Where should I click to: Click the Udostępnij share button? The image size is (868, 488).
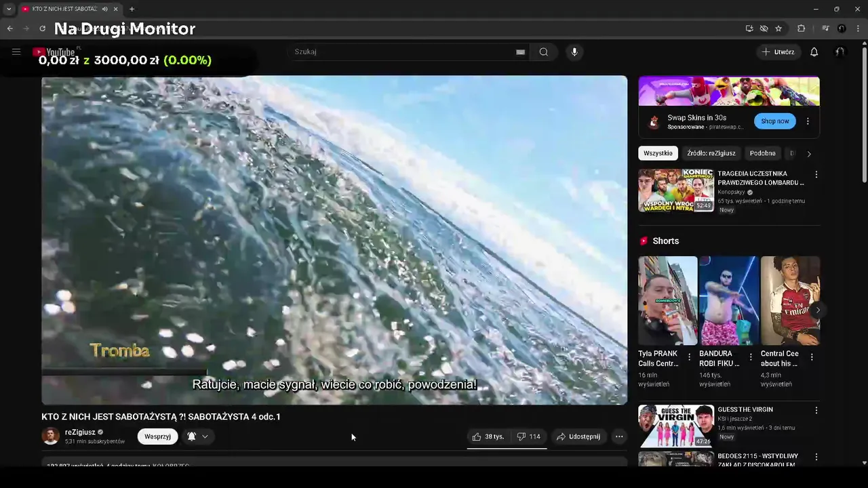click(x=578, y=436)
